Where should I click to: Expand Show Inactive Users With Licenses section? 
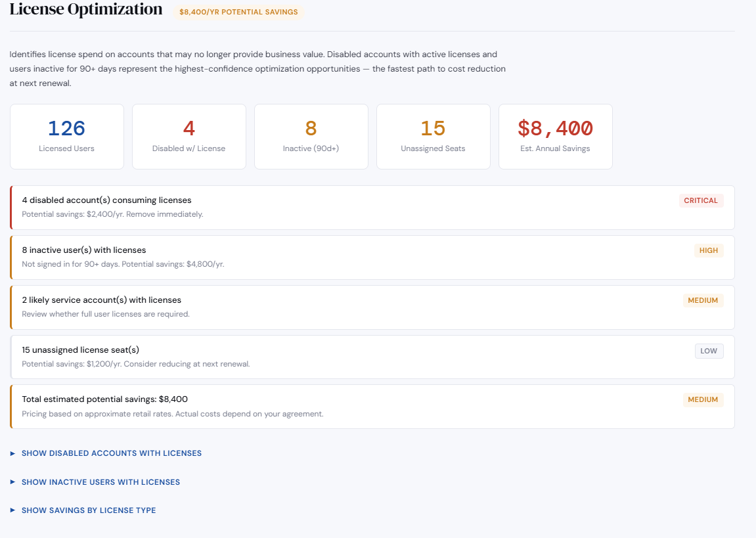(100, 482)
